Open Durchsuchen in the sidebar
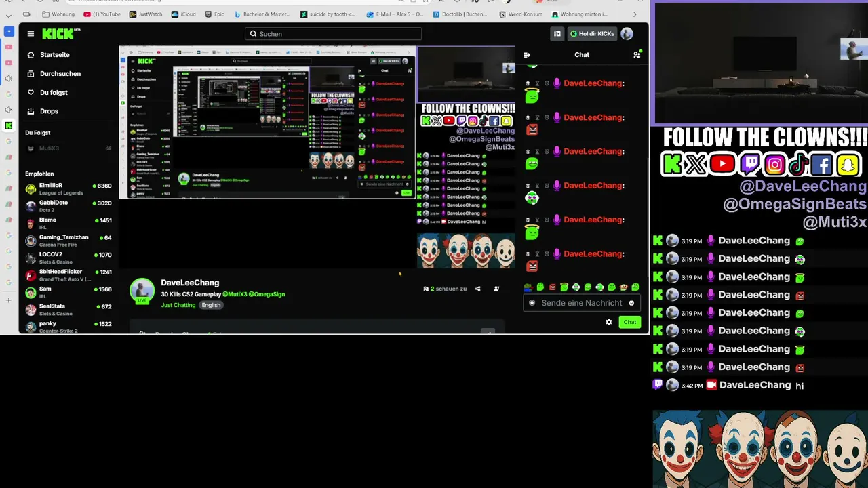Image resolution: width=868 pixels, height=488 pixels. 54,74
